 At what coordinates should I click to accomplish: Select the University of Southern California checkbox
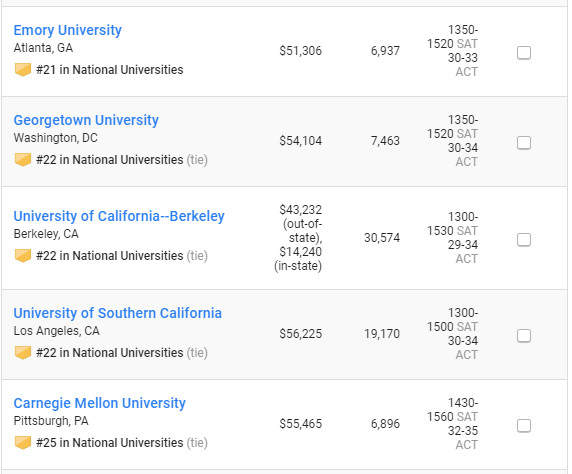524,336
